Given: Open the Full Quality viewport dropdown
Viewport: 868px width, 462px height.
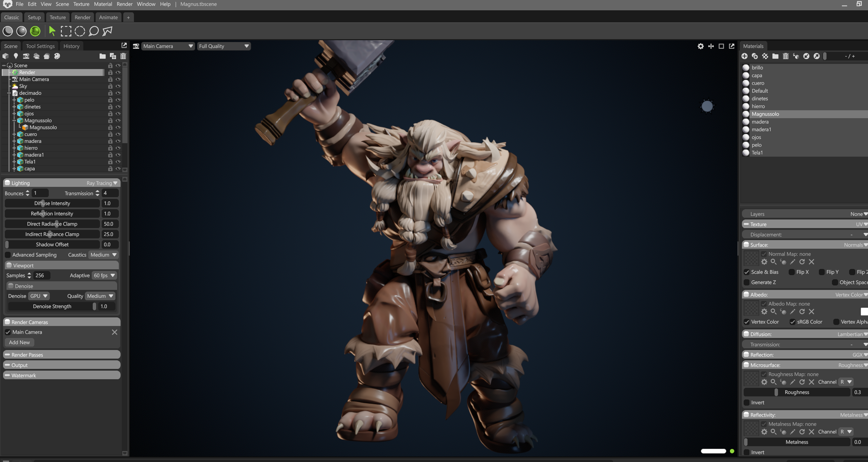Looking at the screenshot, I should pos(224,46).
